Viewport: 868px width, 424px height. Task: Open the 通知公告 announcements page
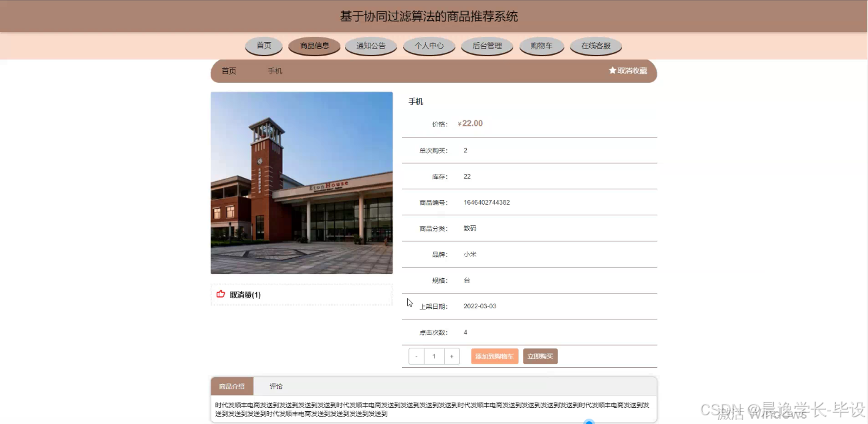(371, 47)
